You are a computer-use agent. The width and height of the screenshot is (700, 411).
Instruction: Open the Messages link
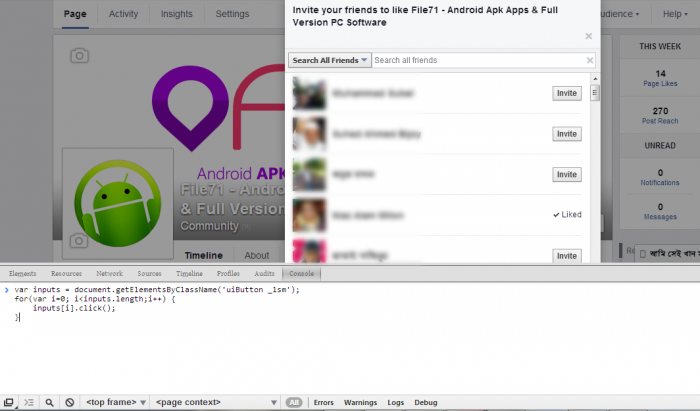pyautogui.click(x=660, y=217)
